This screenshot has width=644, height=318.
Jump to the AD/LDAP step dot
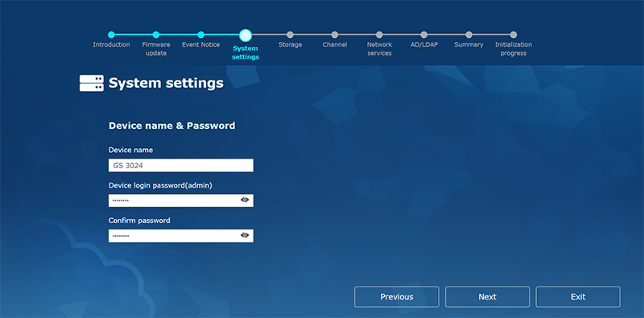pyautogui.click(x=424, y=35)
